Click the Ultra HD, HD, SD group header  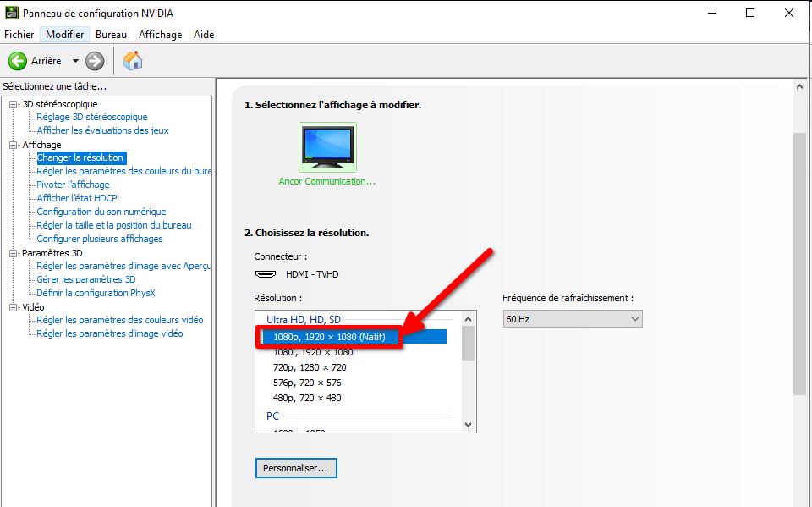coord(304,320)
